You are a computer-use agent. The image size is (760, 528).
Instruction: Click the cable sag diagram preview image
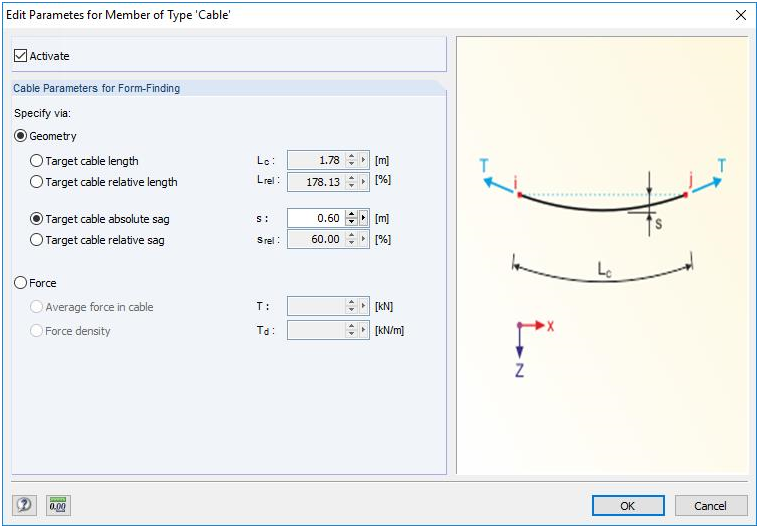click(x=602, y=255)
